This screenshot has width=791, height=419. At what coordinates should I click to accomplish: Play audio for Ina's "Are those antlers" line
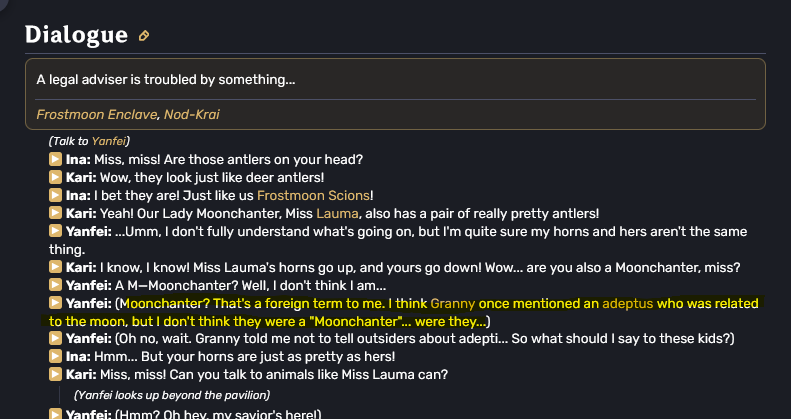[x=56, y=159]
